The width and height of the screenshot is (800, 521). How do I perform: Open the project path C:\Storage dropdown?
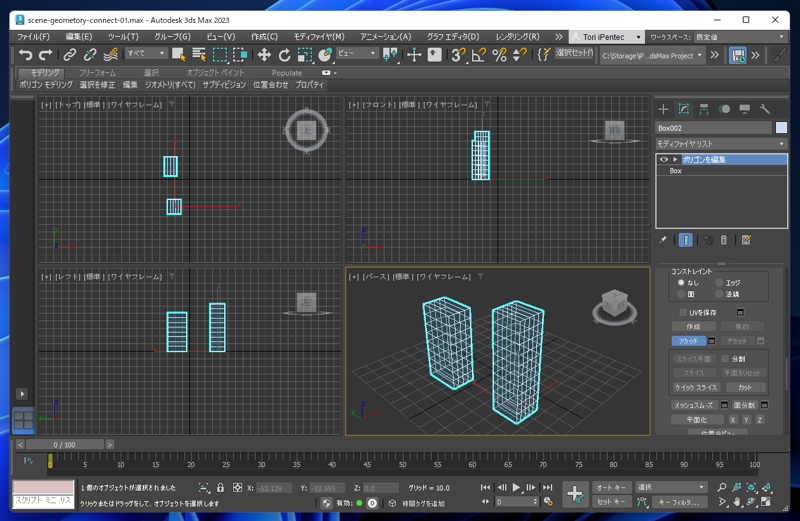coord(652,56)
